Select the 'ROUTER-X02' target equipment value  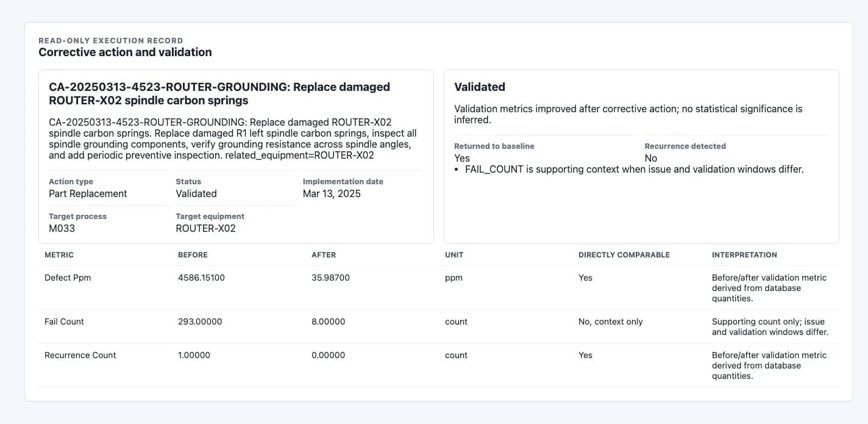click(205, 228)
